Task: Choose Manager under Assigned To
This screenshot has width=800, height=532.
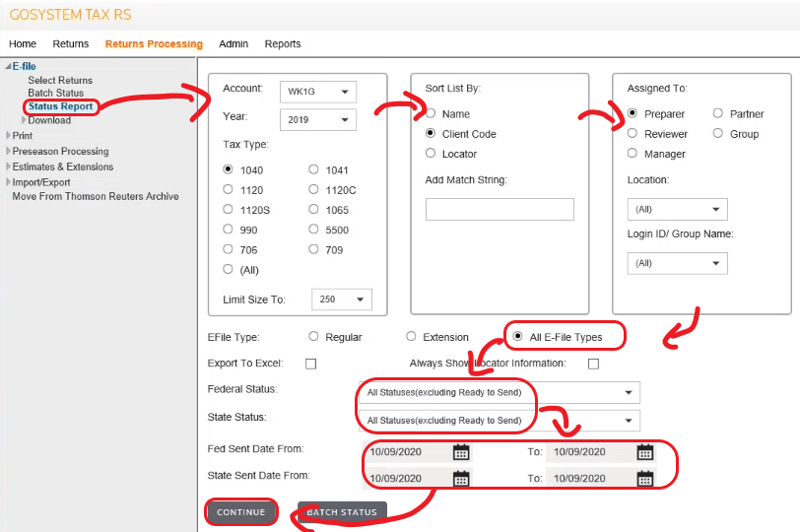Action: [633, 153]
